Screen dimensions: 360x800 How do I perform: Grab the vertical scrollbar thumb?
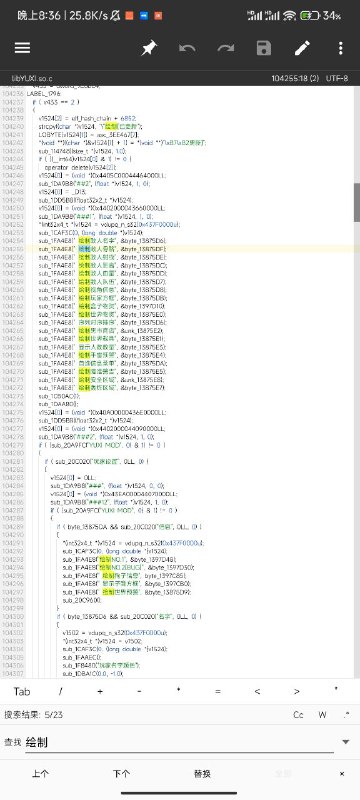pos(356,203)
